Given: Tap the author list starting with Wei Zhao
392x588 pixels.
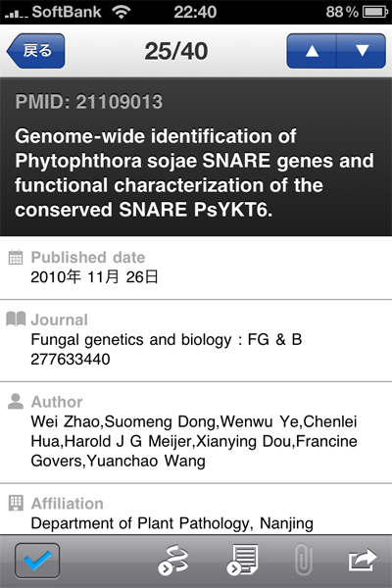Looking at the screenshot, I should click(x=194, y=441).
